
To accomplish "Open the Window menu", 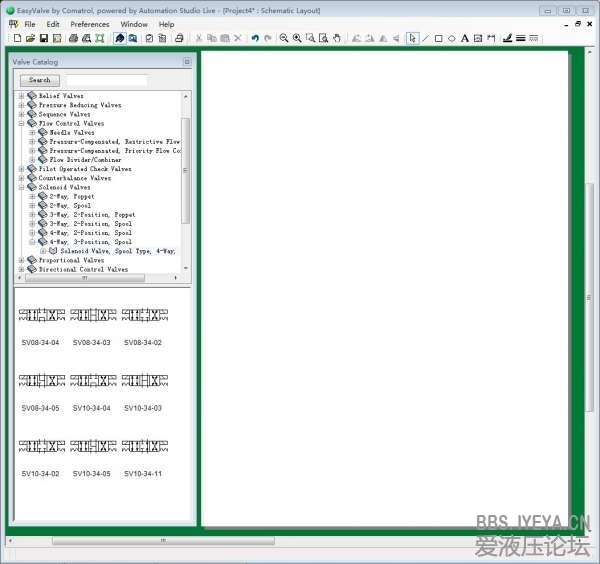I will point(134,24).
